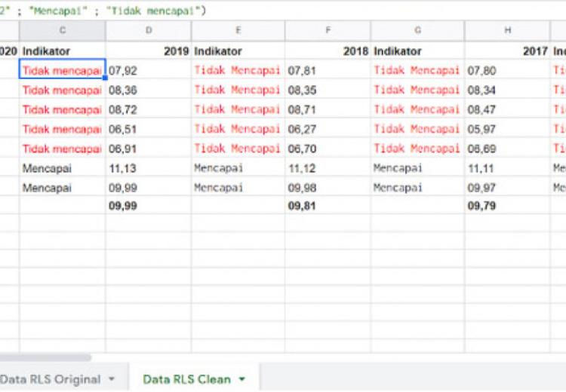The width and height of the screenshot is (566, 392).
Task: Select Mencapai cell left of 11,12
Action: point(238,167)
